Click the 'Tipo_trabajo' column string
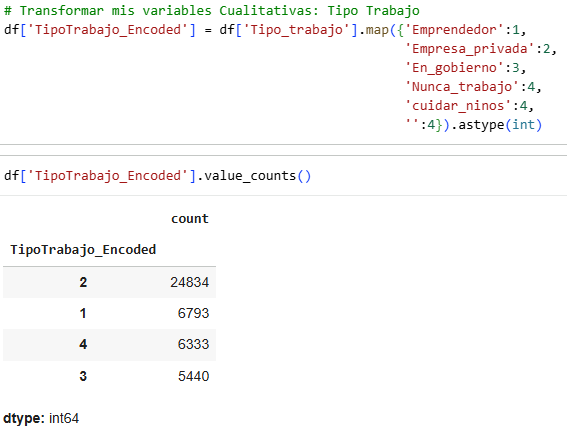 pyautogui.click(x=296, y=30)
